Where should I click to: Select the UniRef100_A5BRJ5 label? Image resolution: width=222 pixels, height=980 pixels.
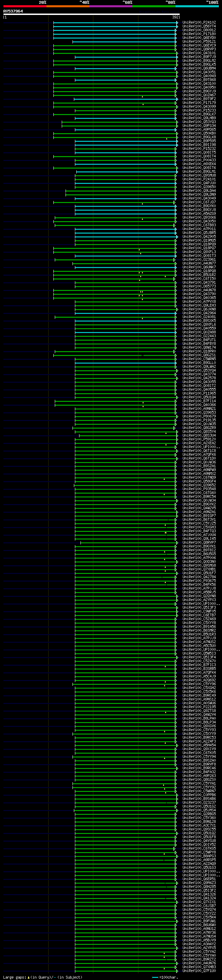click(x=199, y=592)
